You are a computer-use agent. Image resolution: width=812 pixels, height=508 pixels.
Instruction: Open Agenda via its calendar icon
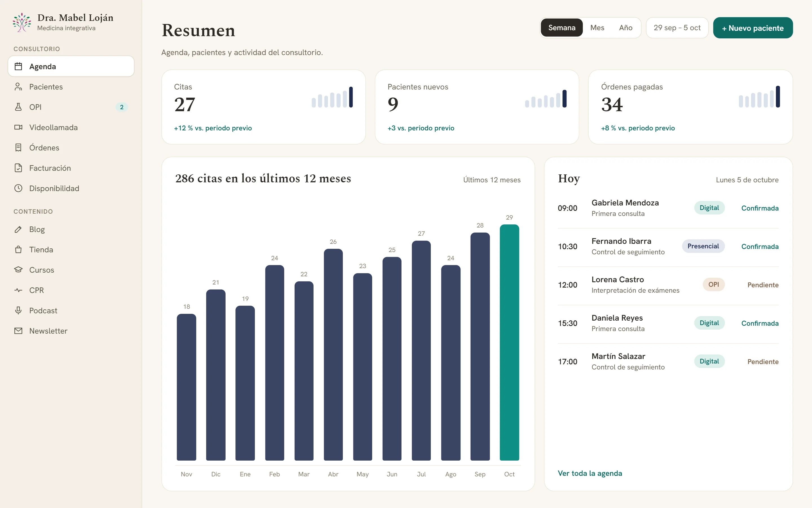[18, 67]
